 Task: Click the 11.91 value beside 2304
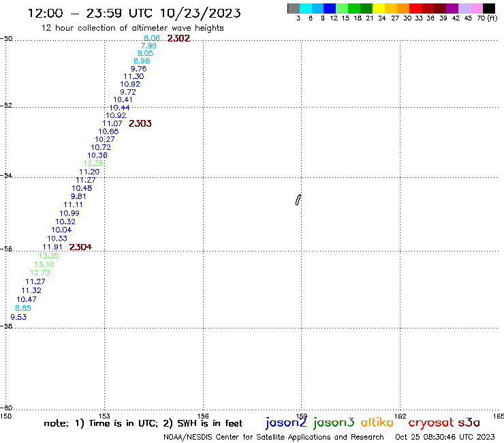point(52,247)
